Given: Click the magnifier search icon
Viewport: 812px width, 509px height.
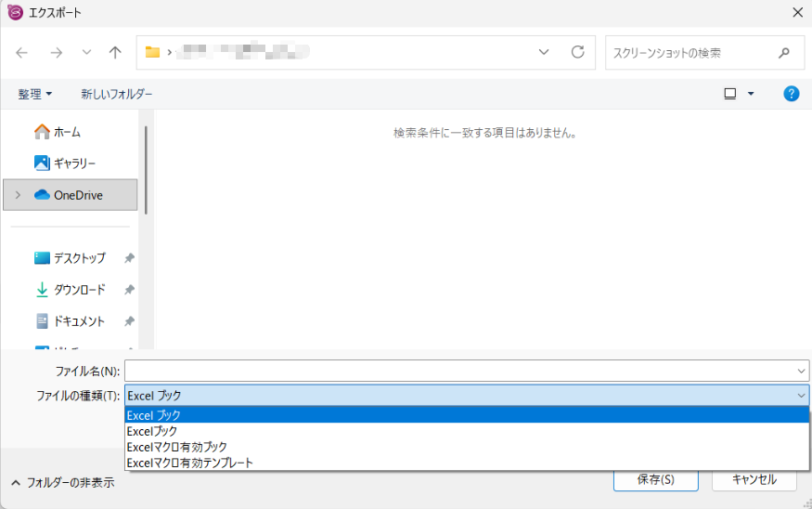Looking at the screenshot, I should pos(784,52).
